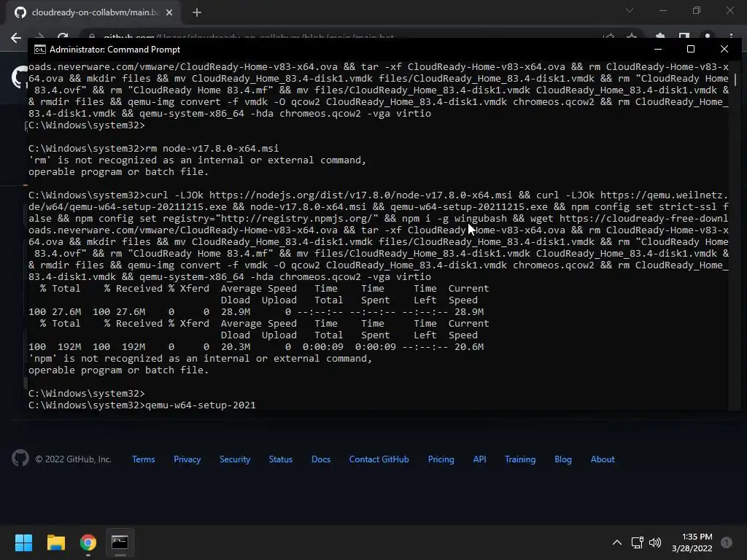Click the typed 'qemu-w64-setup-2021' command text
The image size is (747, 560).
tap(201, 405)
